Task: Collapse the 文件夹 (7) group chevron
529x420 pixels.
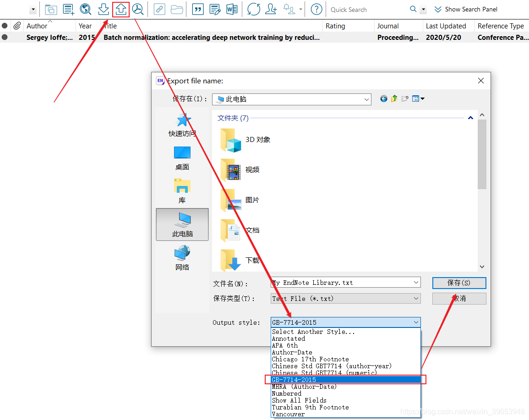Action: (470, 118)
